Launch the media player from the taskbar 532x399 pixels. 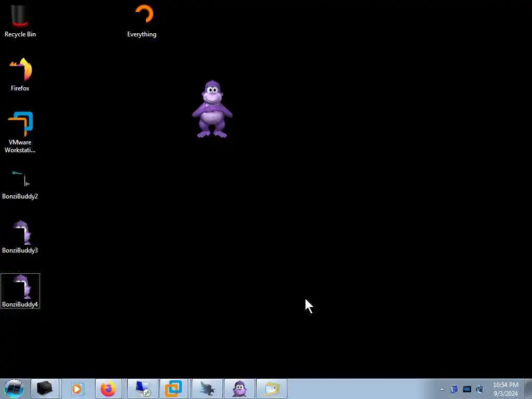click(x=77, y=389)
